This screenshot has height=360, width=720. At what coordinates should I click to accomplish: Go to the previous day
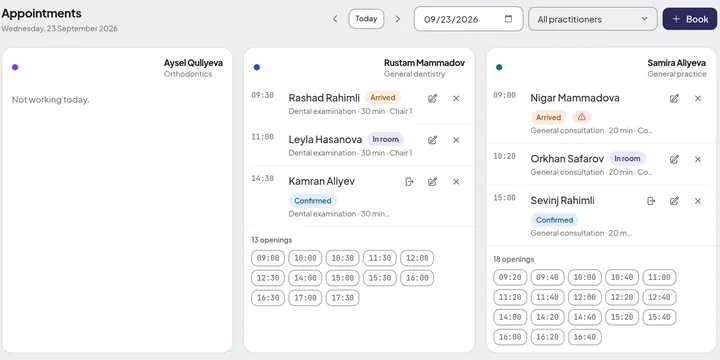(x=335, y=19)
